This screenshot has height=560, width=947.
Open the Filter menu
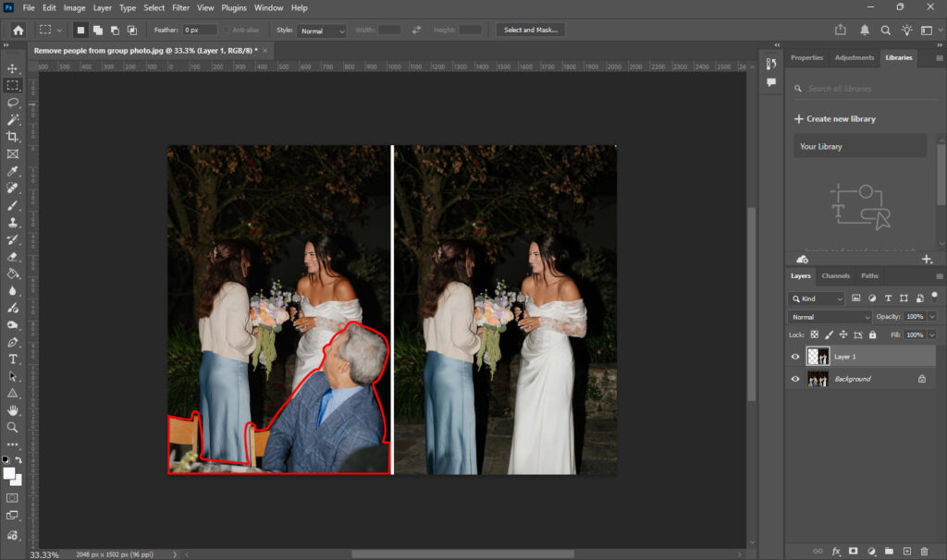[x=180, y=7]
